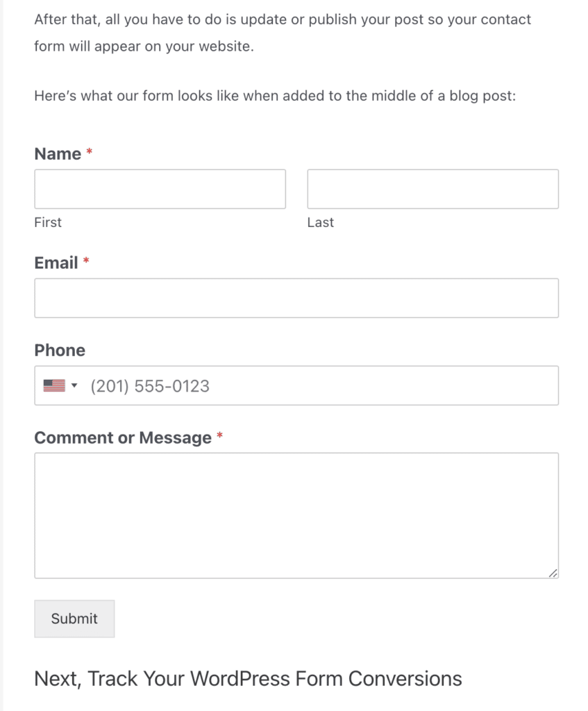Click inside the First name input box
The image size is (588, 711).
tap(160, 188)
